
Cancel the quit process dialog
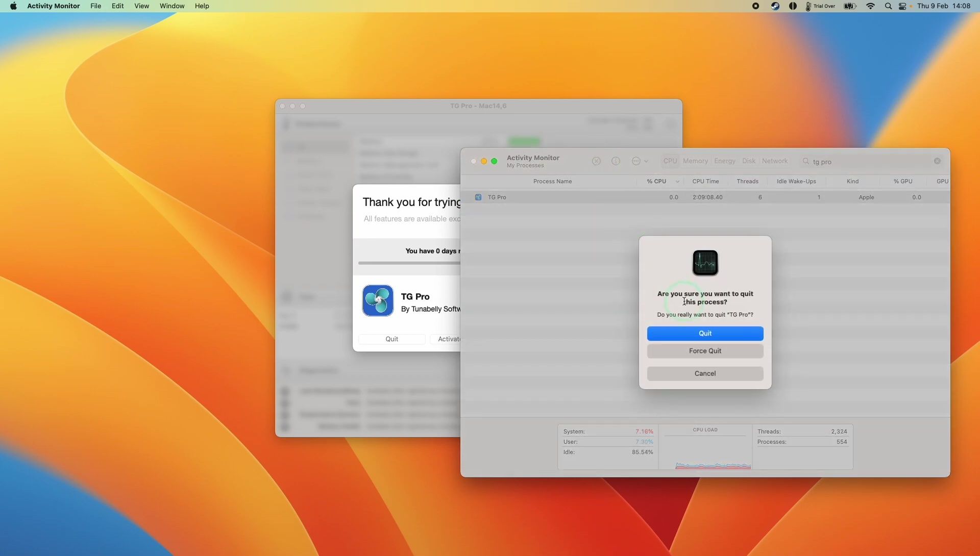(x=705, y=373)
